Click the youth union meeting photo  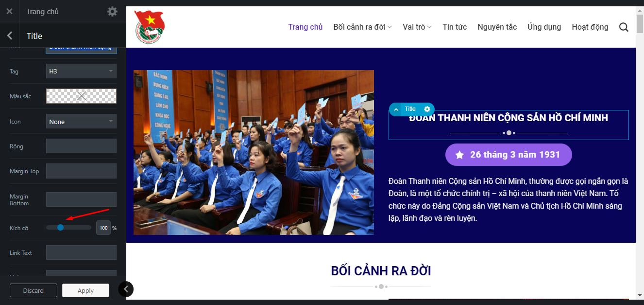(254, 152)
